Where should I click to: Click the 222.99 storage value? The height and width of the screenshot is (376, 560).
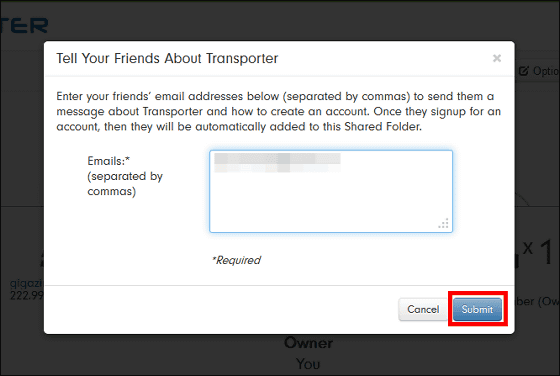27,296
